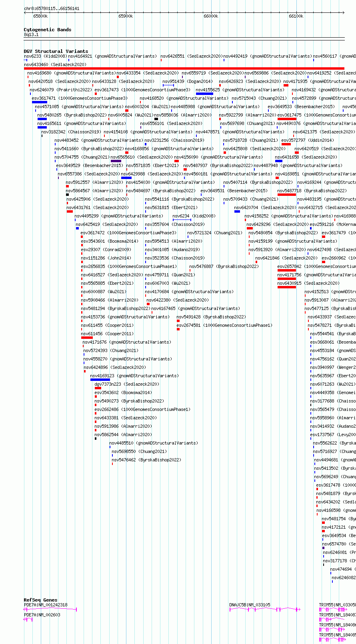Select label dgv7373n223 (Sedlazeck2020)
356x644 pixels.
(x=127, y=384)
